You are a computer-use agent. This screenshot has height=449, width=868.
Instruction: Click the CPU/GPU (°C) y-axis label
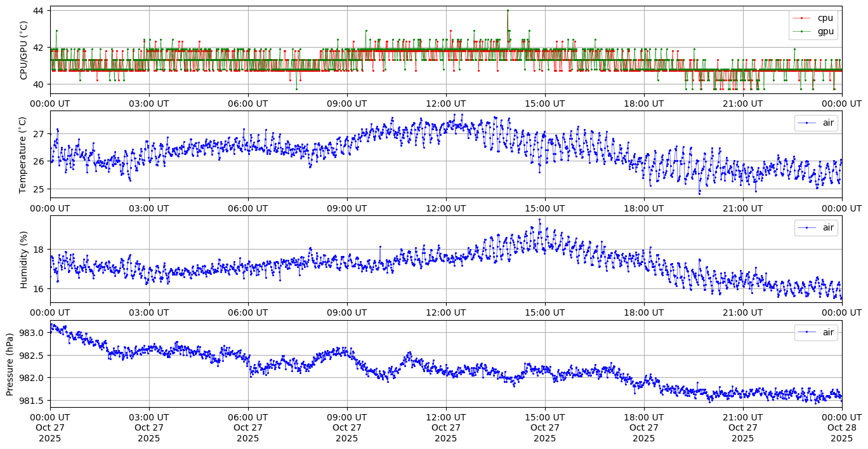click(24, 50)
